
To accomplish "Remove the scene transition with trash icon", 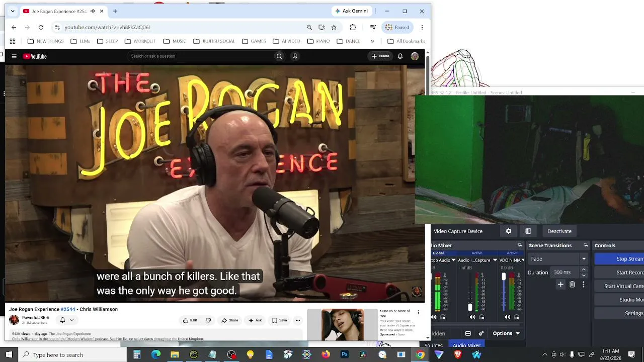I will (572, 285).
